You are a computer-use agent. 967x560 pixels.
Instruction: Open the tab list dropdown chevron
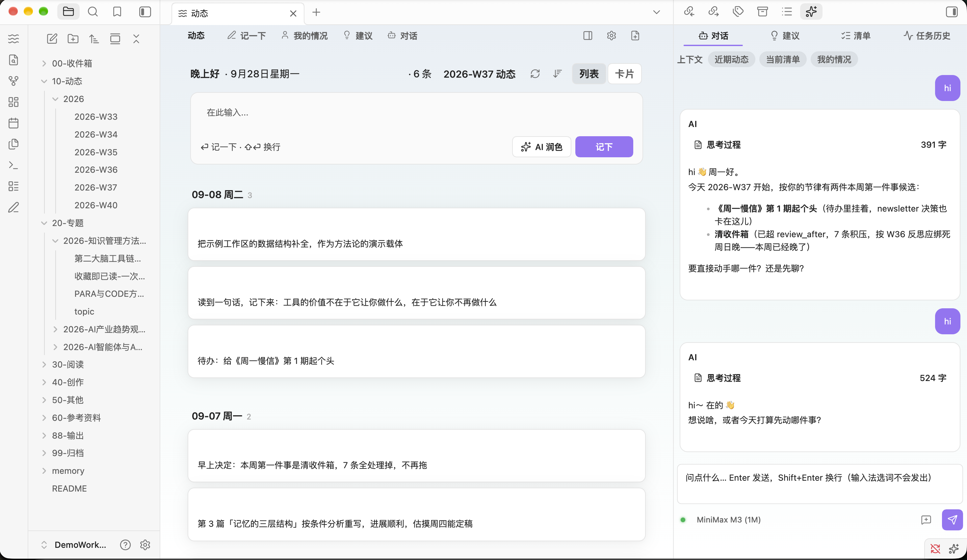(x=657, y=12)
